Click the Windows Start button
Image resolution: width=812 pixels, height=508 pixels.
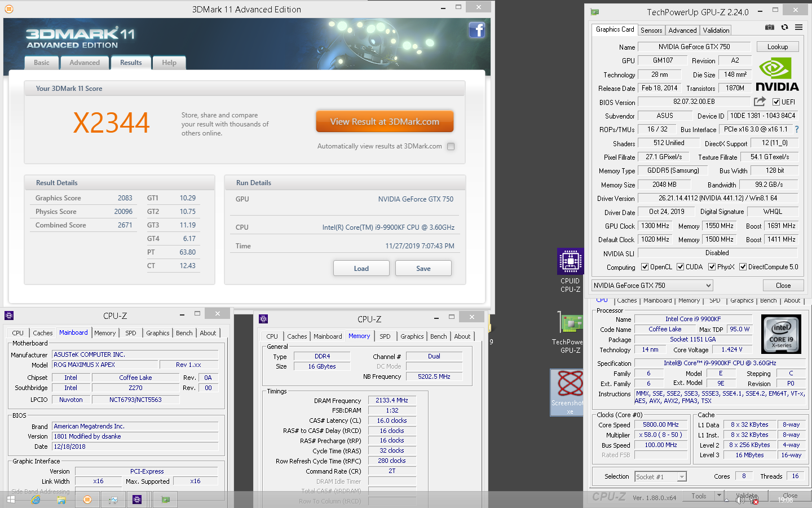pyautogui.click(x=11, y=500)
